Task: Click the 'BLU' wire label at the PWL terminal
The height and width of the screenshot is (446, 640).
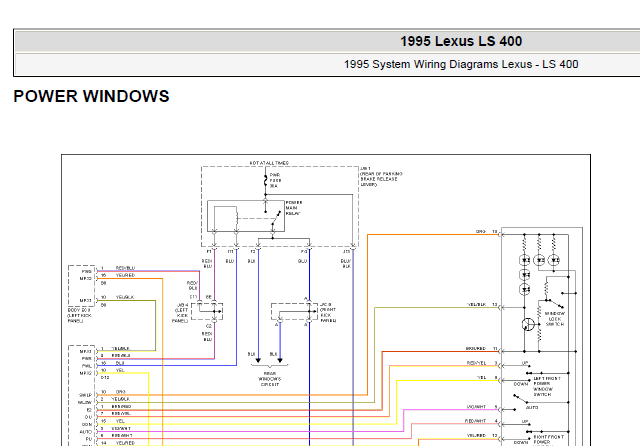Action: [x=120, y=363]
